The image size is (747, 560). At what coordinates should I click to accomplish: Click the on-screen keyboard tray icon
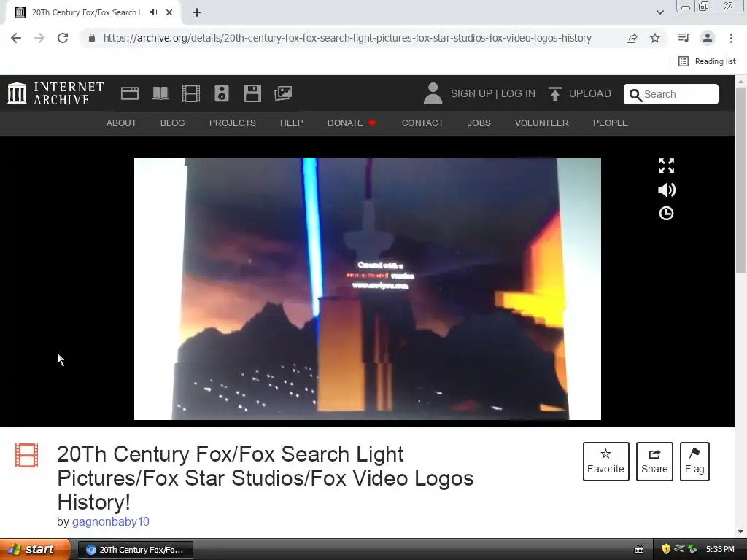[x=639, y=550]
